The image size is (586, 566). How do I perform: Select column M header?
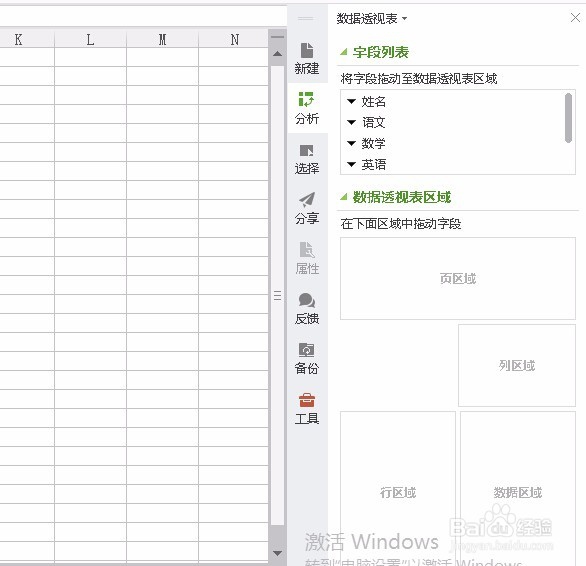pyautogui.click(x=163, y=39)
